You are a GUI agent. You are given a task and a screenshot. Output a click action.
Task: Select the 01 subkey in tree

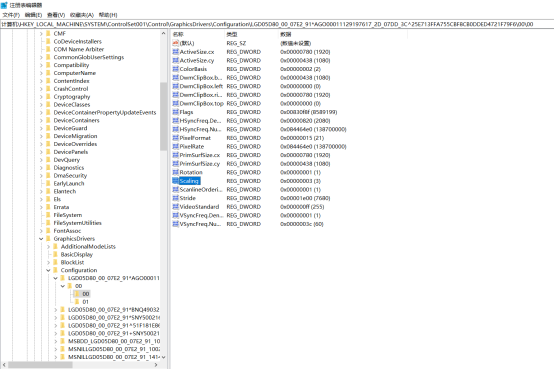click(86, 302)
